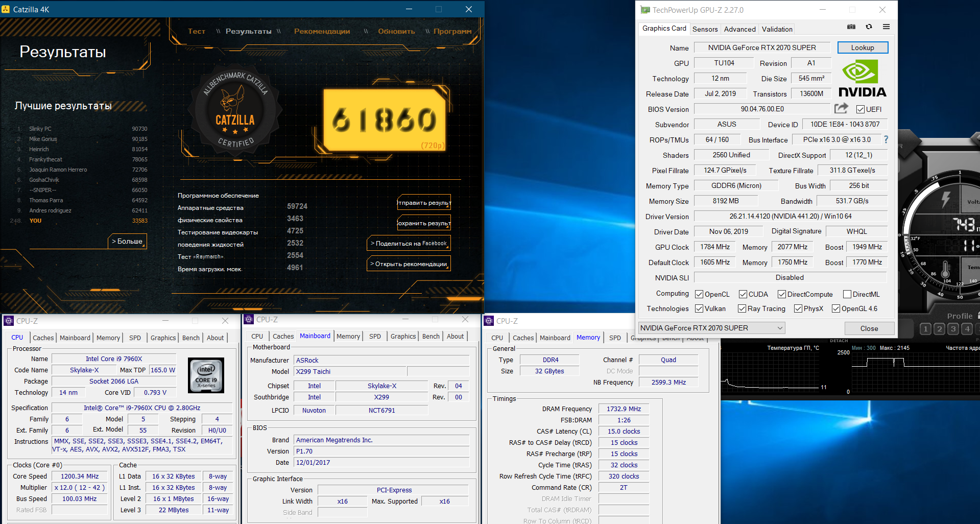Toggle the Ray Tracing checkbox

click(742, 308)
